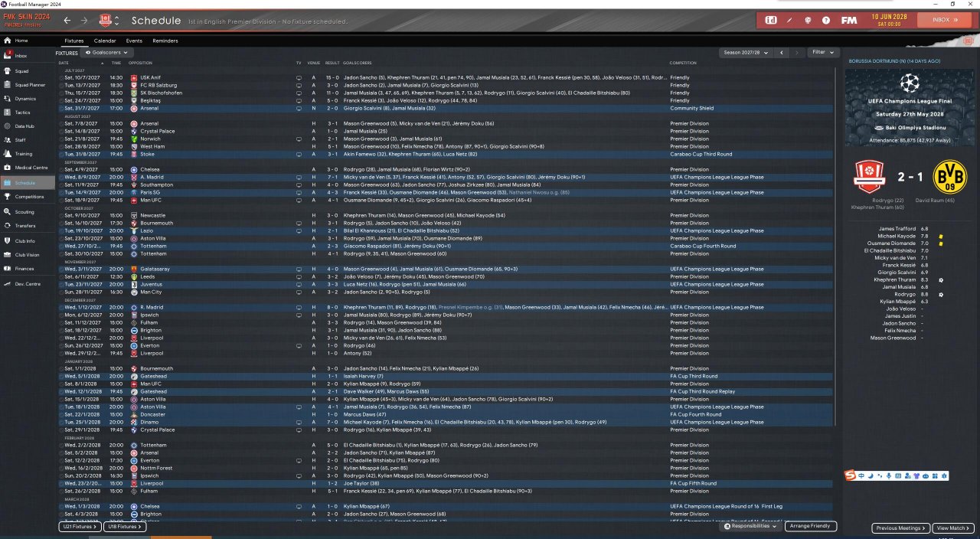Screen dimensions: 980x539
Task: Click the club badge in the header
Action: 106,20
